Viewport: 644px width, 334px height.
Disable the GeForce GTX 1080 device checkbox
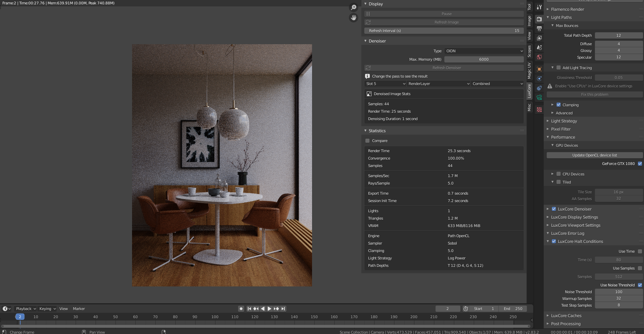pyautogui.click(x=640, y=164)
